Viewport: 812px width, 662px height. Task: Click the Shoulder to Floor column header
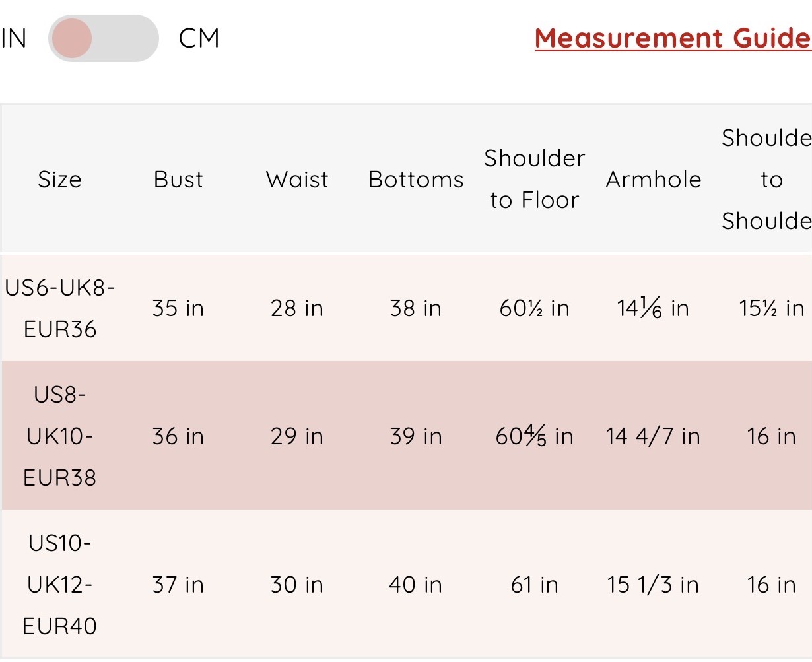(x=535, y=179)
